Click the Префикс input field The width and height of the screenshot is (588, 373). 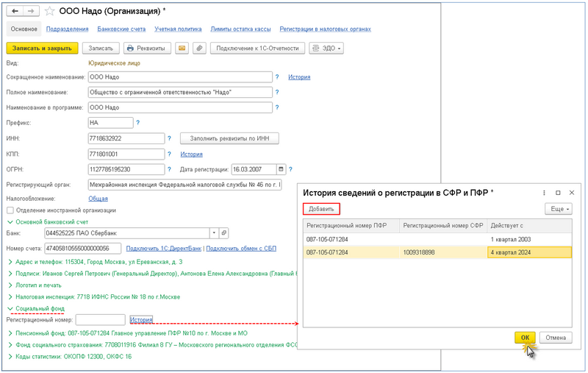click(110, 123)
